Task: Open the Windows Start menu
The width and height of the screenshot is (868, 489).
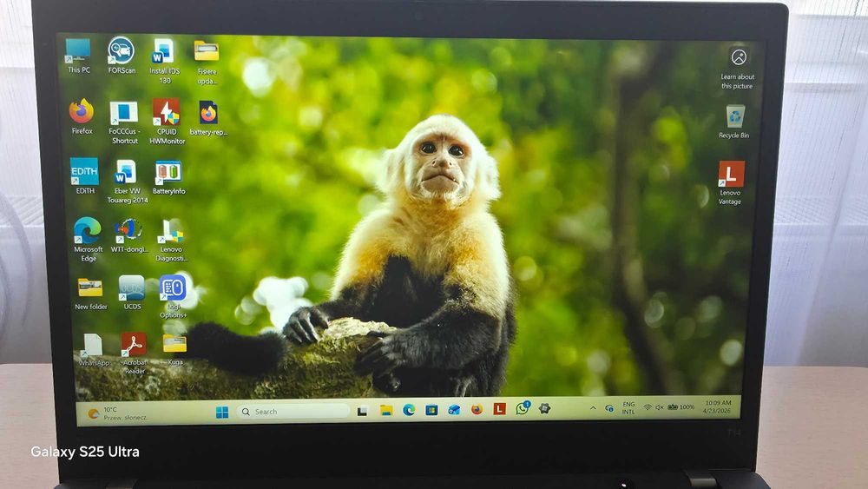Action: tap(222, 412)
